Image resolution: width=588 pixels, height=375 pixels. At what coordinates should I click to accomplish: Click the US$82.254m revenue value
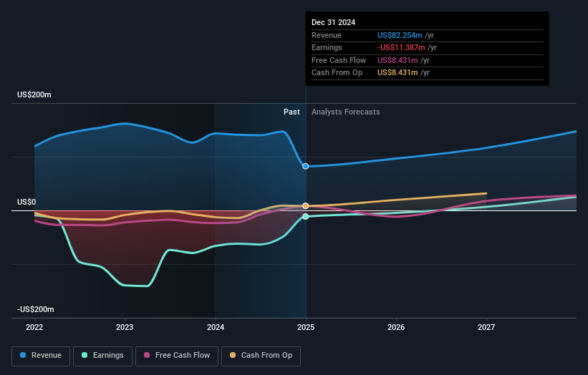pos(400,35)
